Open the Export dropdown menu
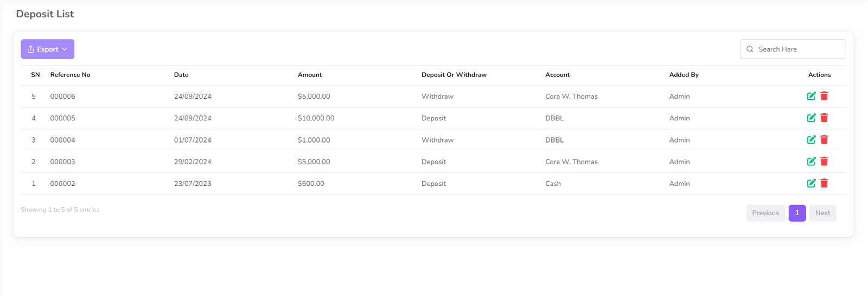Image resolution: width=868 pixels, height=296 pixels. 48,49
